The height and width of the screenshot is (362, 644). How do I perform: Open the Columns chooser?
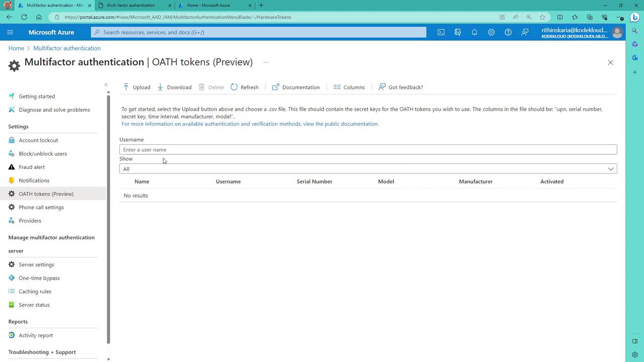(349, 87)
